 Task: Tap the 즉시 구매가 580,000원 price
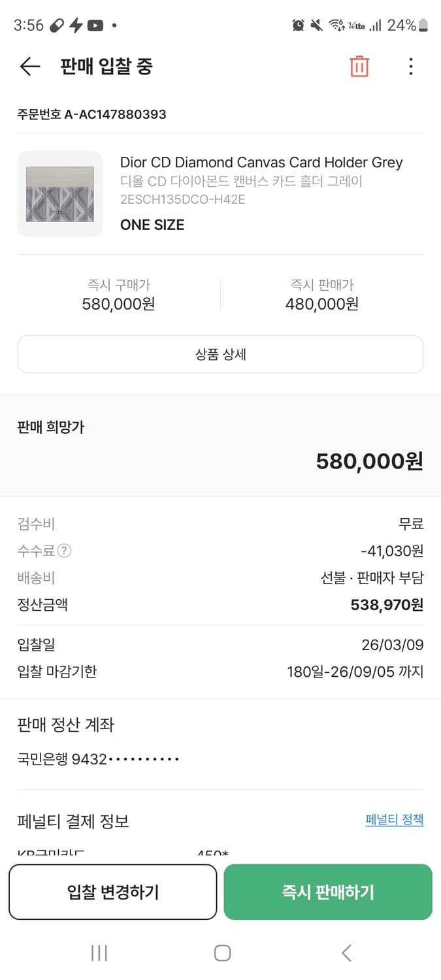point(118,303)
